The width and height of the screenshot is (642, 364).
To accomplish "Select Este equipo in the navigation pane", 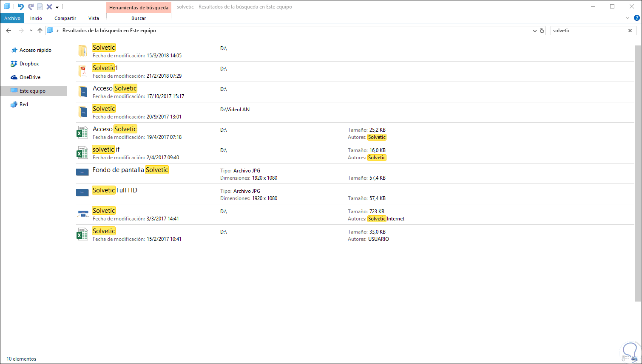I will (34, 91).
